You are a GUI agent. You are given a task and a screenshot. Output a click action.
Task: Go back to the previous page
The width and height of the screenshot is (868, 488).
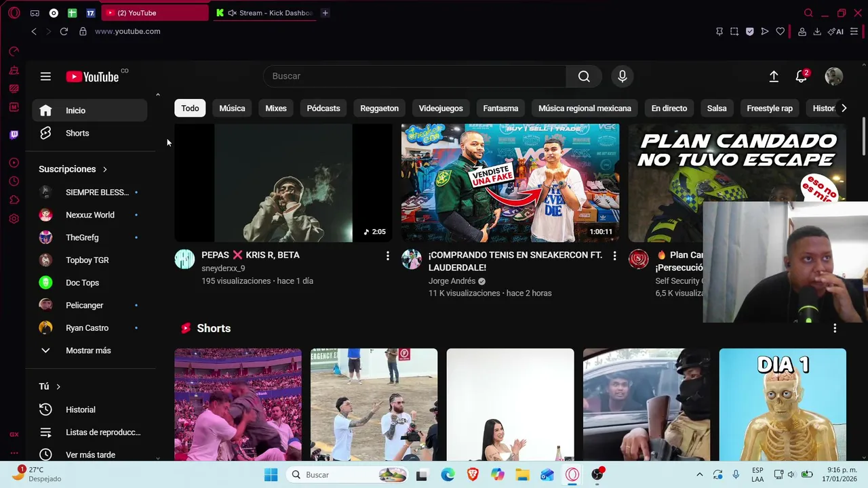pyautogui.click(x=34, y=31)
